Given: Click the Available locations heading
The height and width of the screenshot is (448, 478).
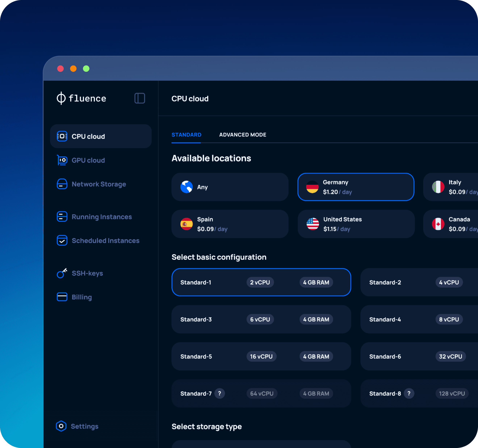Looking at the screenshot, I should [x=211, y=158].
